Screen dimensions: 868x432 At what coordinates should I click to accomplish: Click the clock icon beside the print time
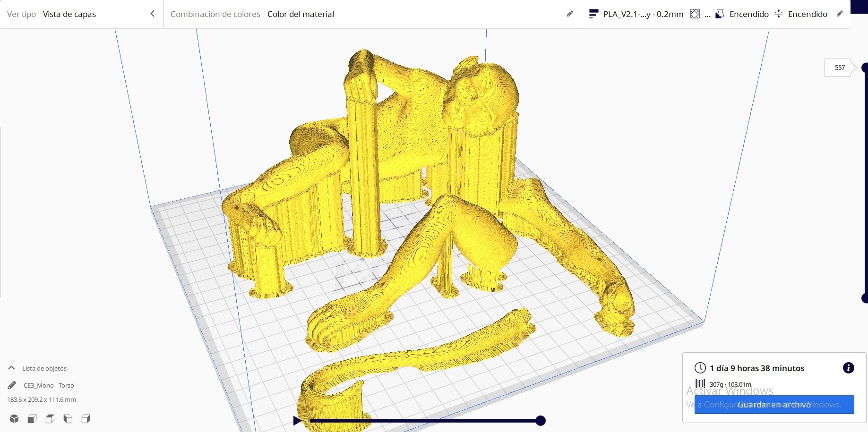click(x=700, y=368)
